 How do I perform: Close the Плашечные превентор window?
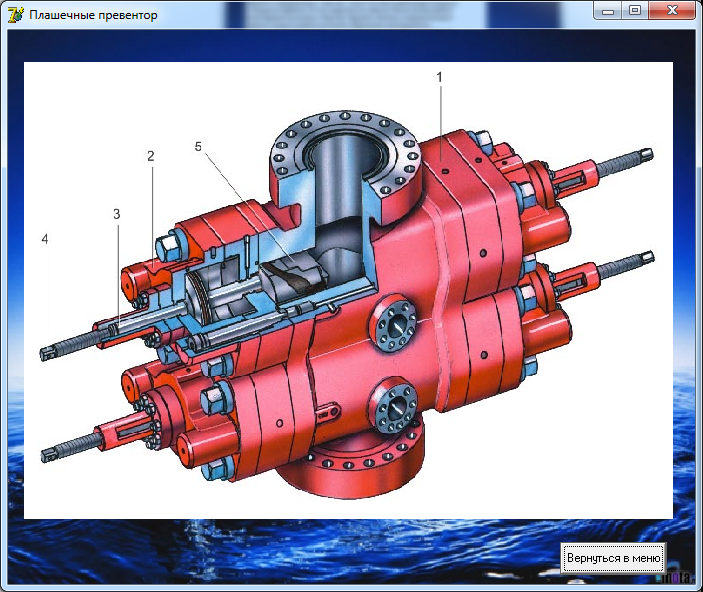[x=672, y=11]
